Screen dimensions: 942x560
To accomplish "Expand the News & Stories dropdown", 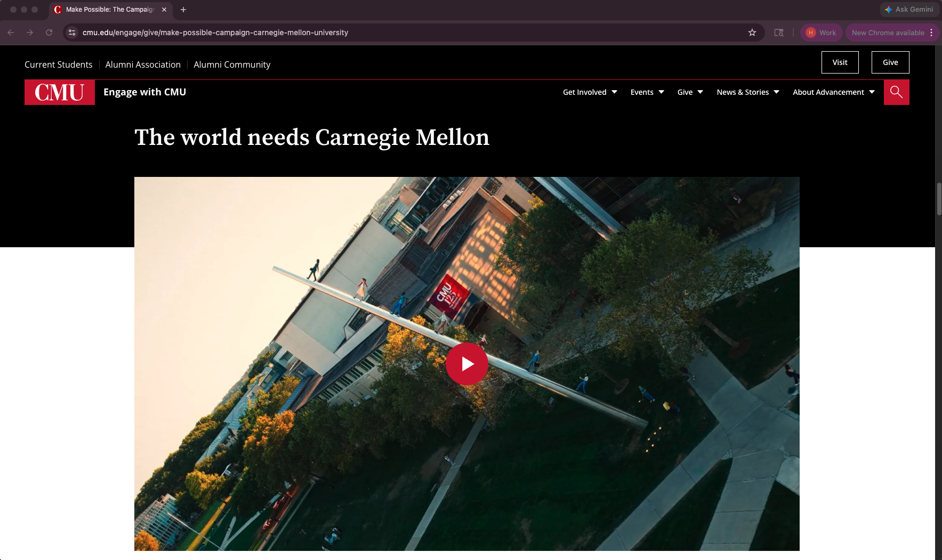I will point(748,92).
